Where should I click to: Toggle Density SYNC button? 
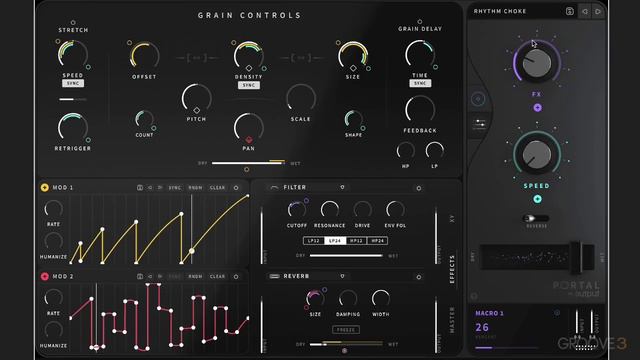point(249,85)
